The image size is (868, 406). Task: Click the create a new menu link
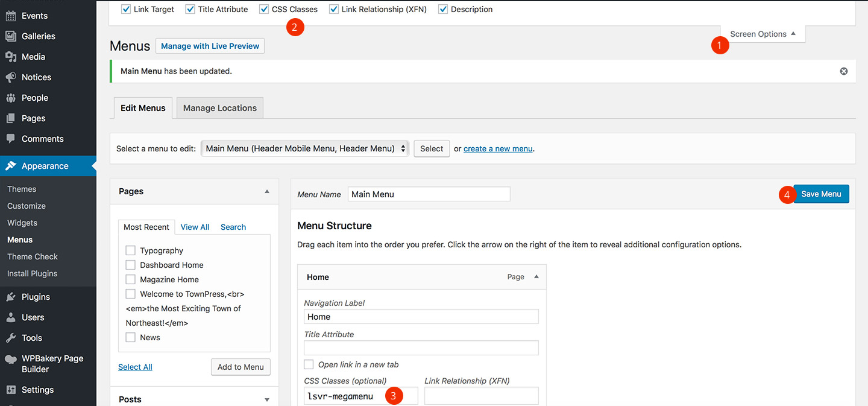(498, 148)
